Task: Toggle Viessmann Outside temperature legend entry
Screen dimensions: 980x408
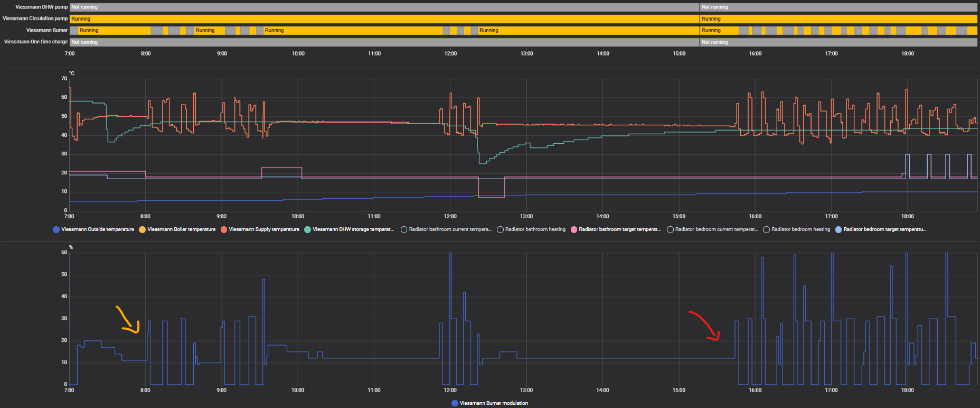Action: tap(93, 229)
